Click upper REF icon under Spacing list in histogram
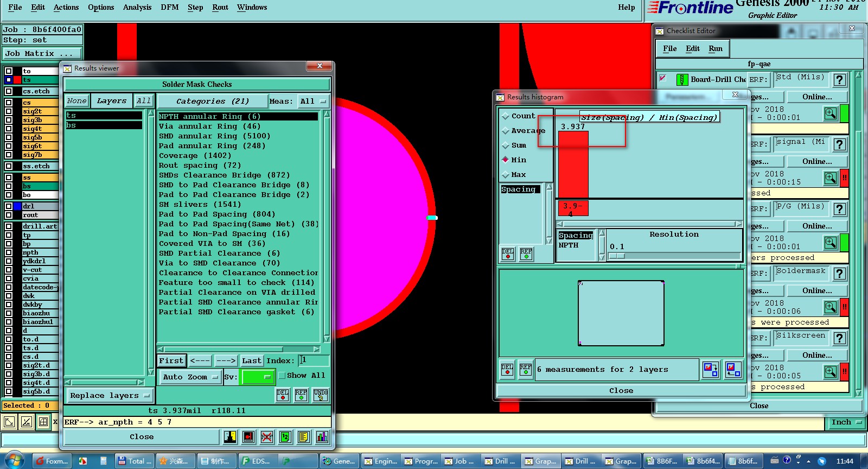Viewport: 868px width, 469px height. pos(526,253)
